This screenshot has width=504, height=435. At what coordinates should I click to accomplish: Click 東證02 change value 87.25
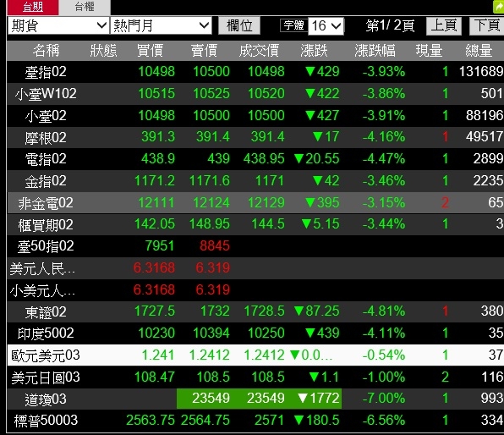tap(316, 311)
